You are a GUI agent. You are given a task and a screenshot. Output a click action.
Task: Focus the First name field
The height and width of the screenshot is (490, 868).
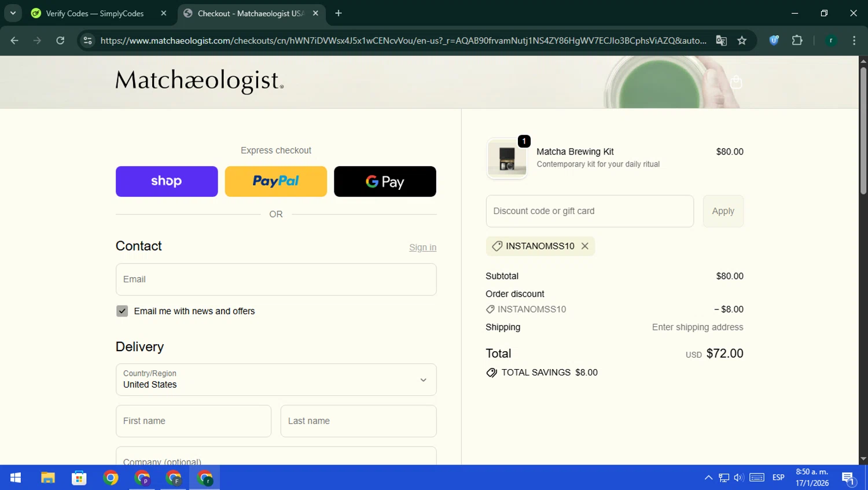[193, 421]
